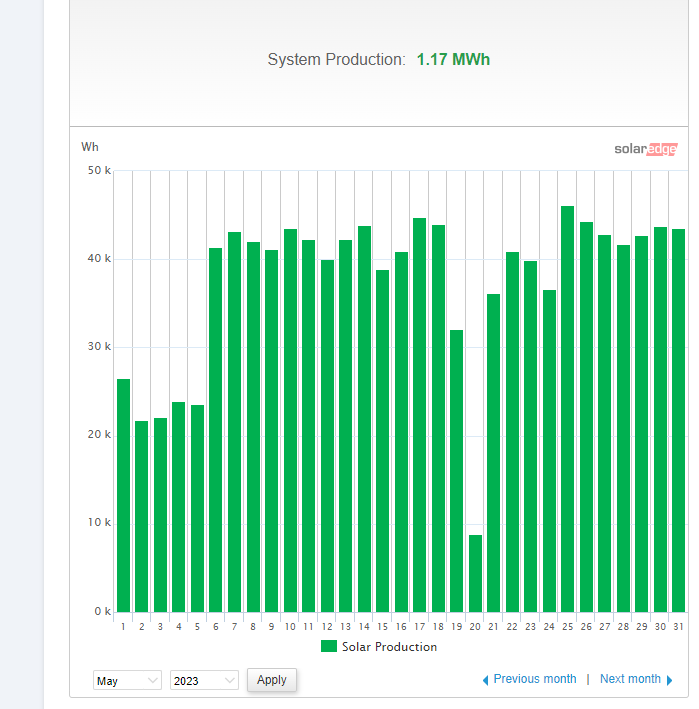Click the 40 k y-axis label
This screenshot has width=699, height=709.
point(99,258)
